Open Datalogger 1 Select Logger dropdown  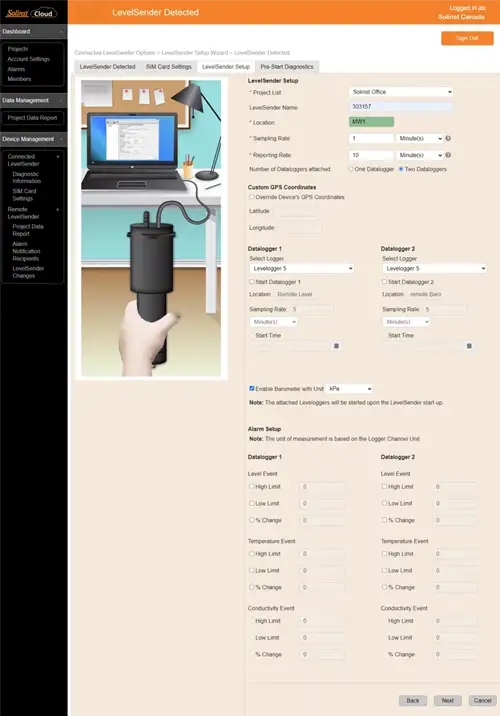[301, 268]
